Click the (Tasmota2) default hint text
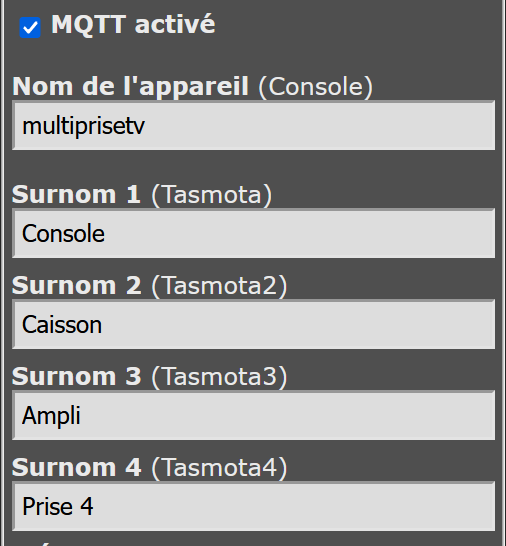 coord(219,286)
